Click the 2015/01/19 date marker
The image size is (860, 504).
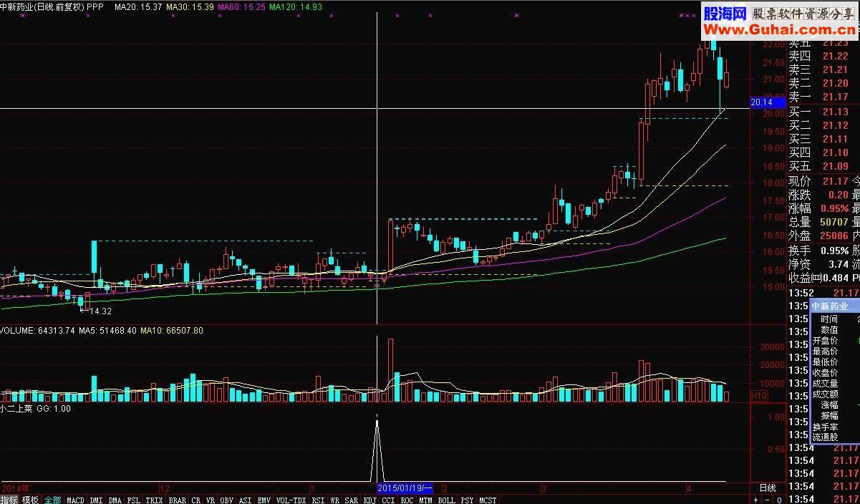pos(405,488)
